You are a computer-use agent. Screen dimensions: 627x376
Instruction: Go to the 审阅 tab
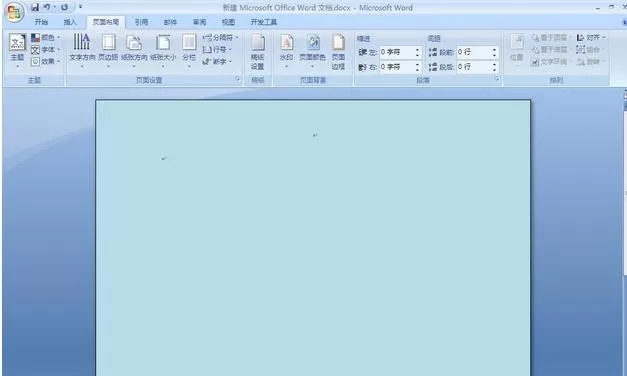[199, 22]
